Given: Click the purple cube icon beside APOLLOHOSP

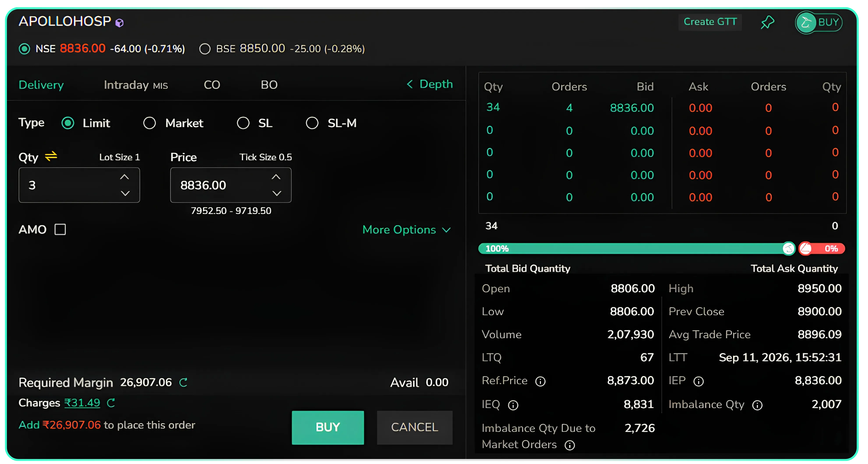Looking at the screenshot, I should coord(119,23).
